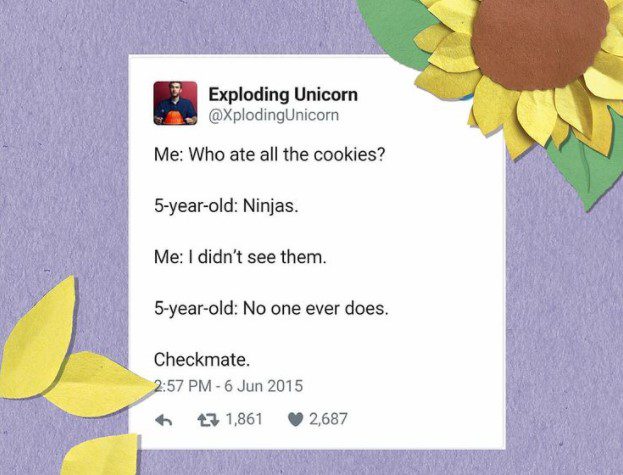
Task: Retweet using the retweet arrows icon
Action: (x=209, y=420)
